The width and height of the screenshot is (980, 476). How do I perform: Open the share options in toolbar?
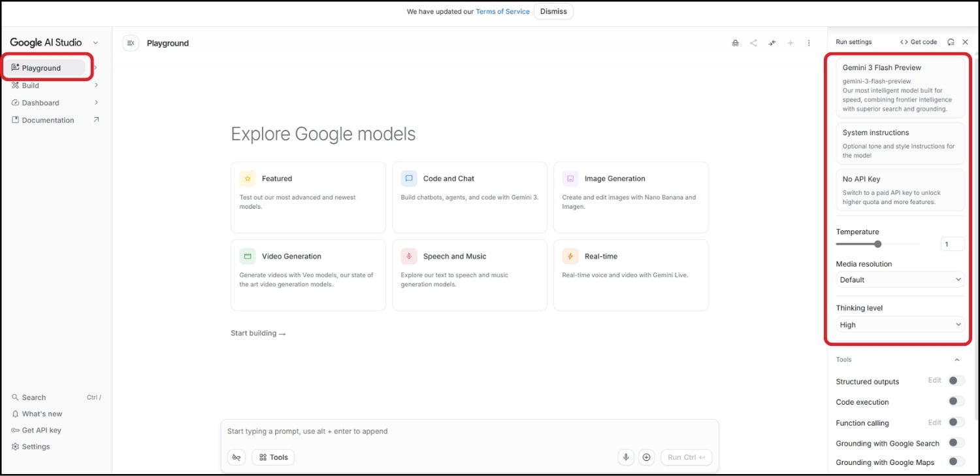click(753, 42)
